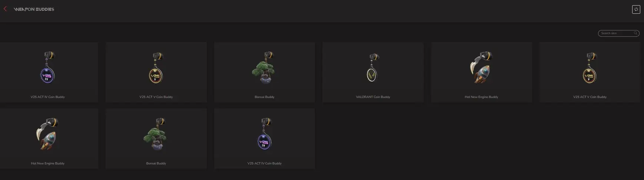Screen dimensions: 644x180
Task: Click bottom-row Hot New Engine Buddy label
Action: click(48, 163)
